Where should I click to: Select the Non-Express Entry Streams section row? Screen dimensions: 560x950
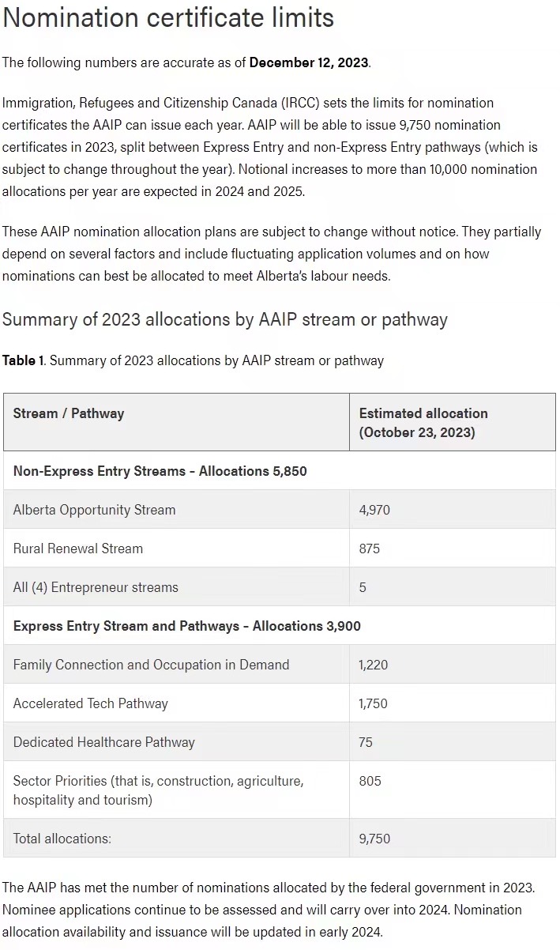pyautogui.click(x=280, y=471)
